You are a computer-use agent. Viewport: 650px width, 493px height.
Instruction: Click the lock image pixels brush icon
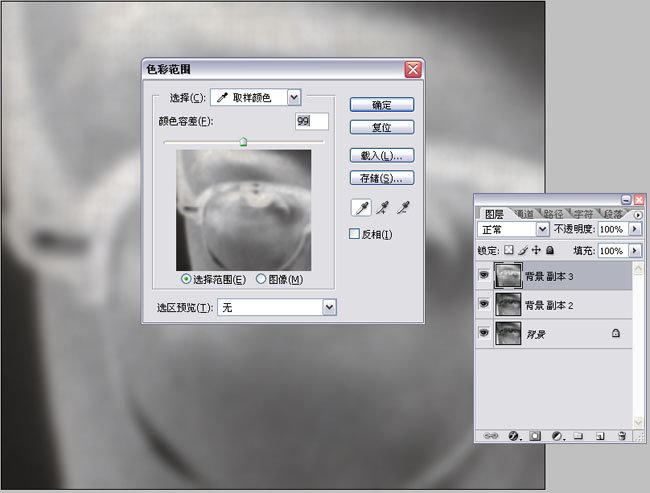click(523, 250)
